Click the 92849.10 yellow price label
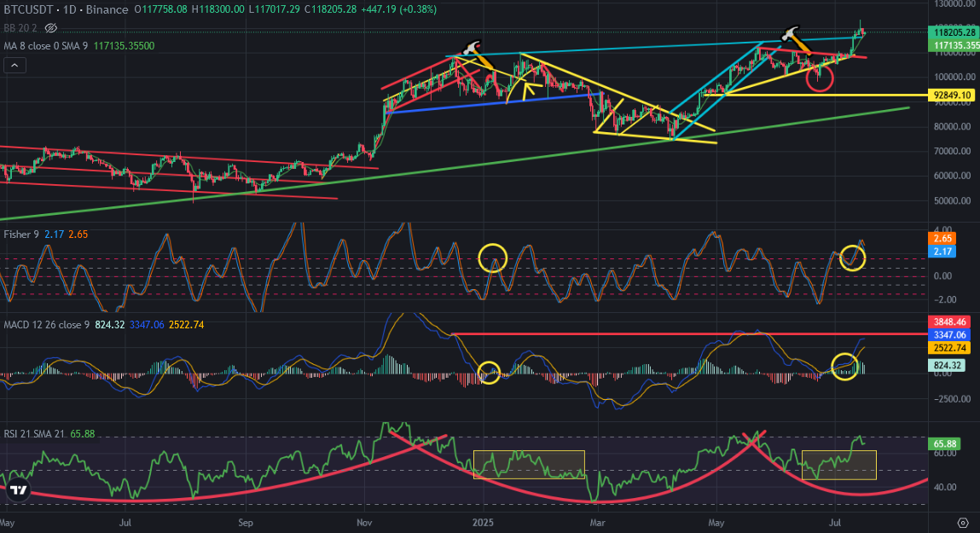This screenshot has height=533, width=980. click(x=952, y=95)
